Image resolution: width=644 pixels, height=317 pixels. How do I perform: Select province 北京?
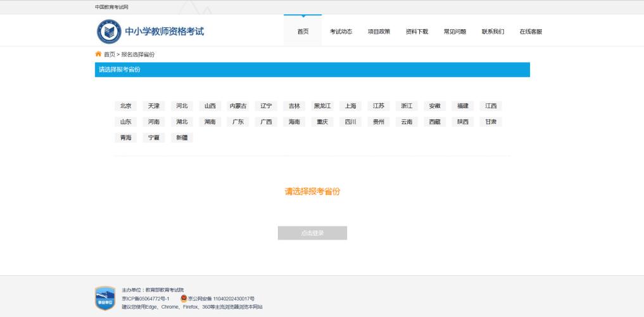coord(125,106)
